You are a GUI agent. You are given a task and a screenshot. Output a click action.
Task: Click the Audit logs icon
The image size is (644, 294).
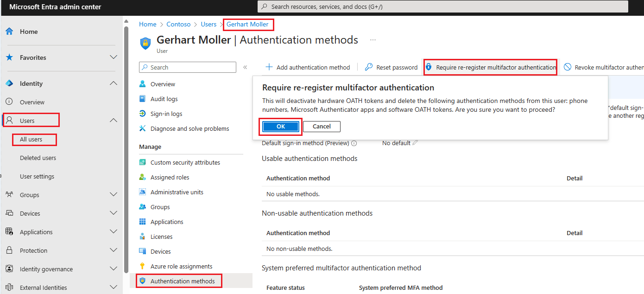[143, 99]
